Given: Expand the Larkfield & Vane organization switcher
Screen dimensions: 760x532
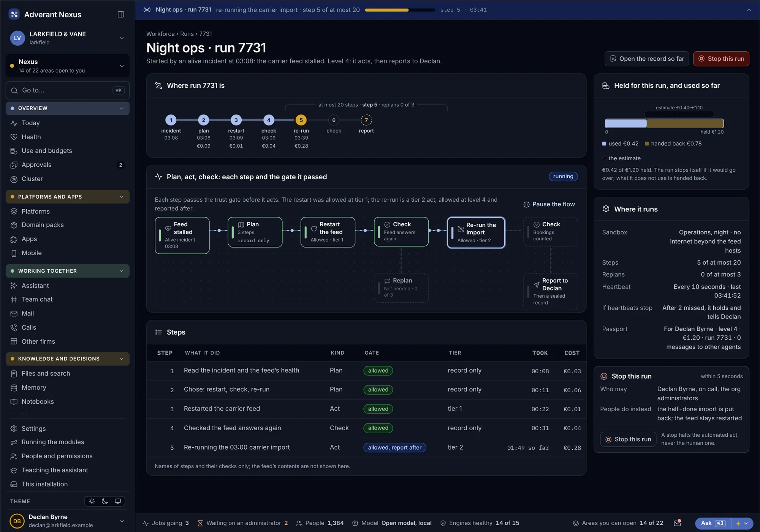Looking at the screenshot, I should tap(68, 38).
